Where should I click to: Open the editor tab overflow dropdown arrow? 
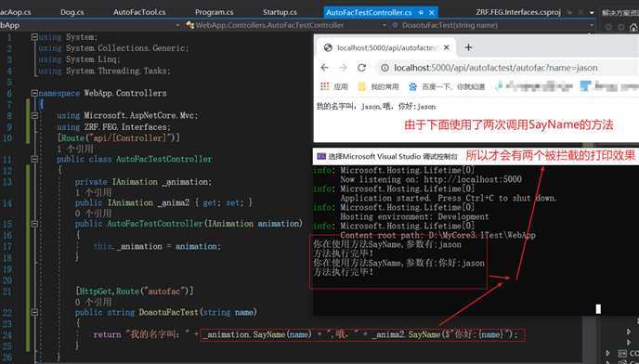coord(592,13)
